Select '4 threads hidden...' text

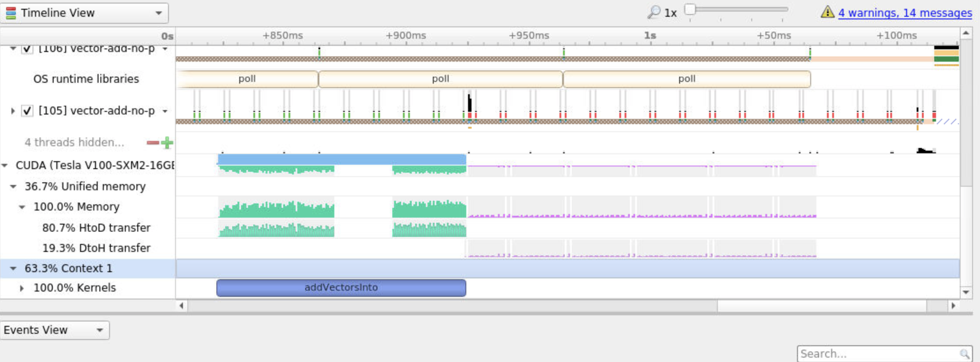pyautogui.click(x=74, y=142)
